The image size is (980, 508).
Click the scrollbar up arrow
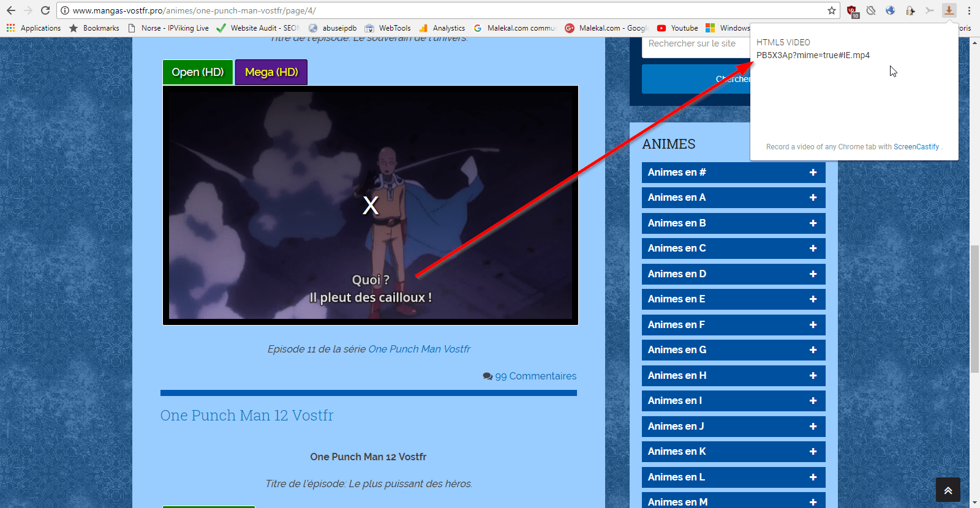click(x=974, y=42)
